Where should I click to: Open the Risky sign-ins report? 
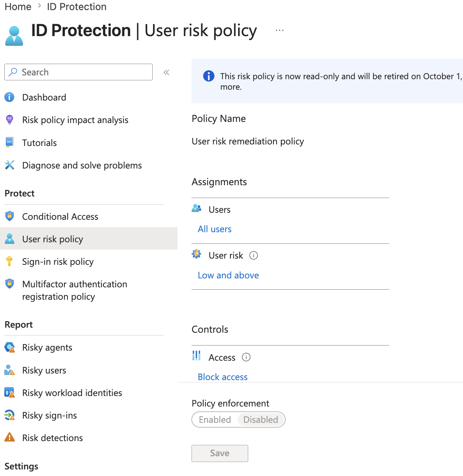click(50, 415)
